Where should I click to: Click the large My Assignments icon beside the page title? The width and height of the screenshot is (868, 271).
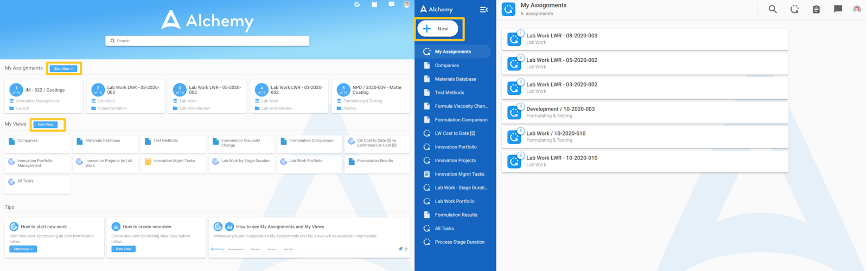[508, 9]
